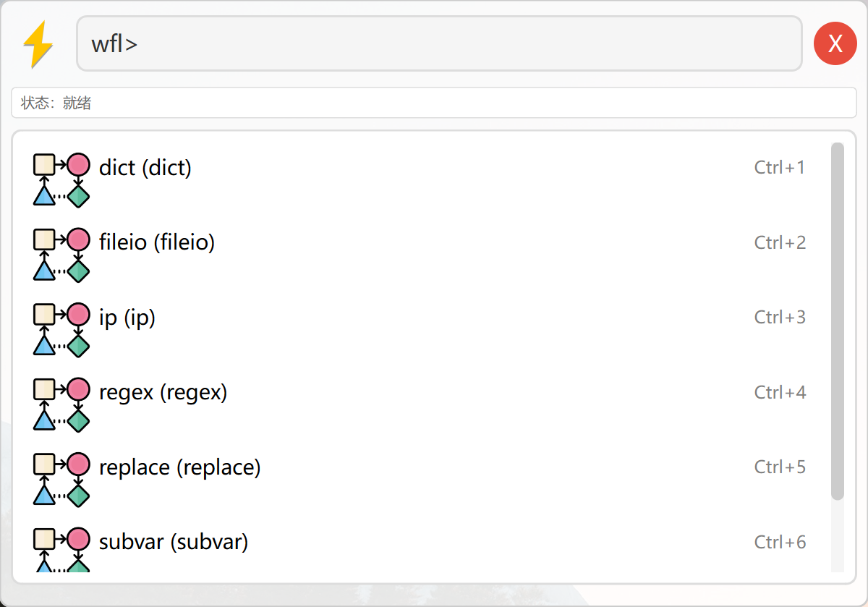Click the 状态: 就绪 status bar

click(x=434, y=103)
